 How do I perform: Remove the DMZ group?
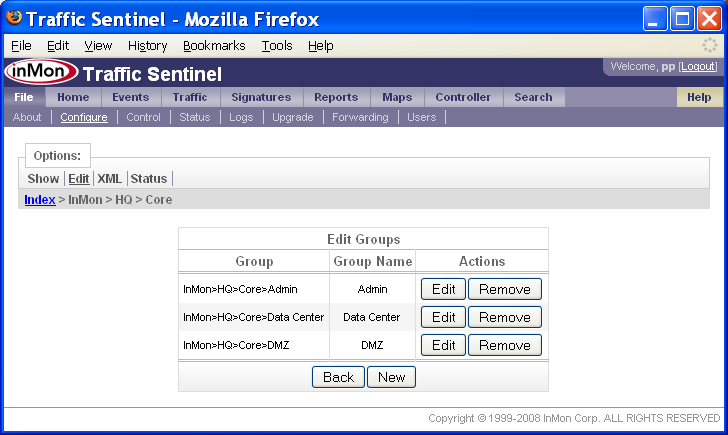click(x=505, y=345)
